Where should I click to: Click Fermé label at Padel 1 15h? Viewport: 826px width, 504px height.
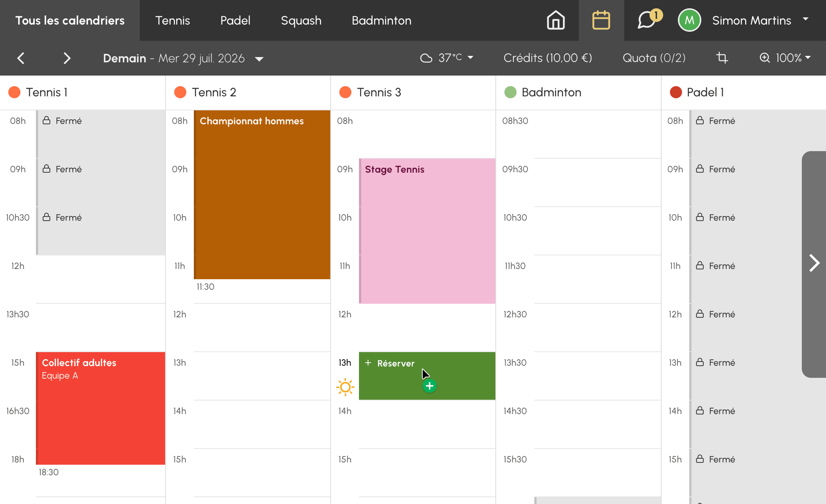(722, 459)
